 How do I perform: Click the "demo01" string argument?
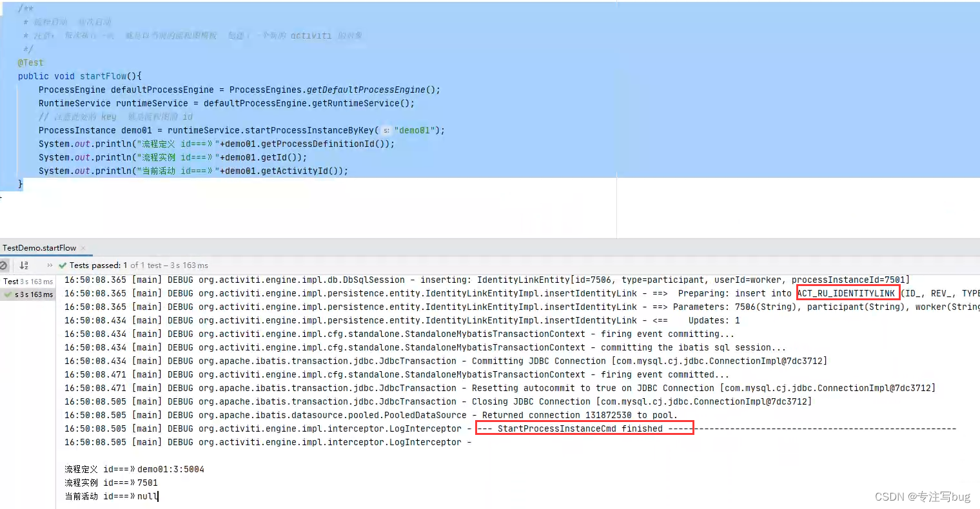[414, 130]
